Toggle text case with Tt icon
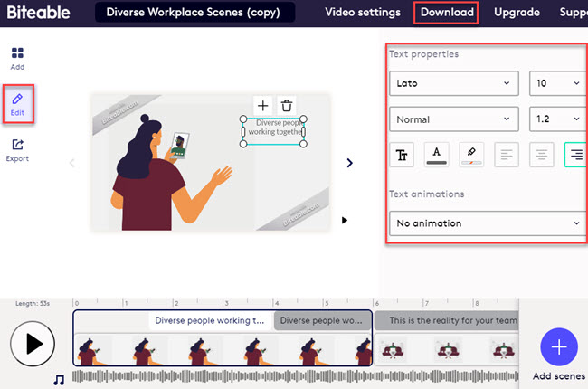 click(x=401, y=156)
